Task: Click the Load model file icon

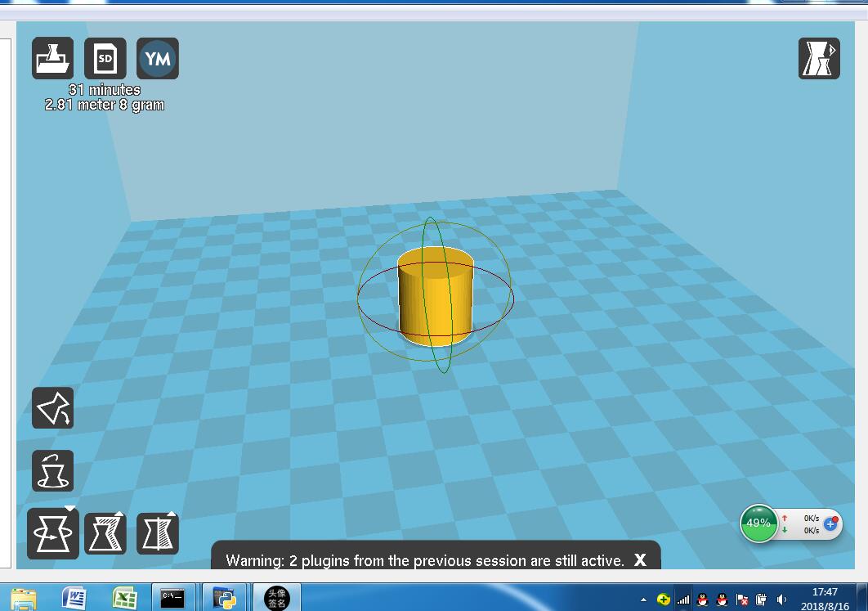Action: (52, 58)
